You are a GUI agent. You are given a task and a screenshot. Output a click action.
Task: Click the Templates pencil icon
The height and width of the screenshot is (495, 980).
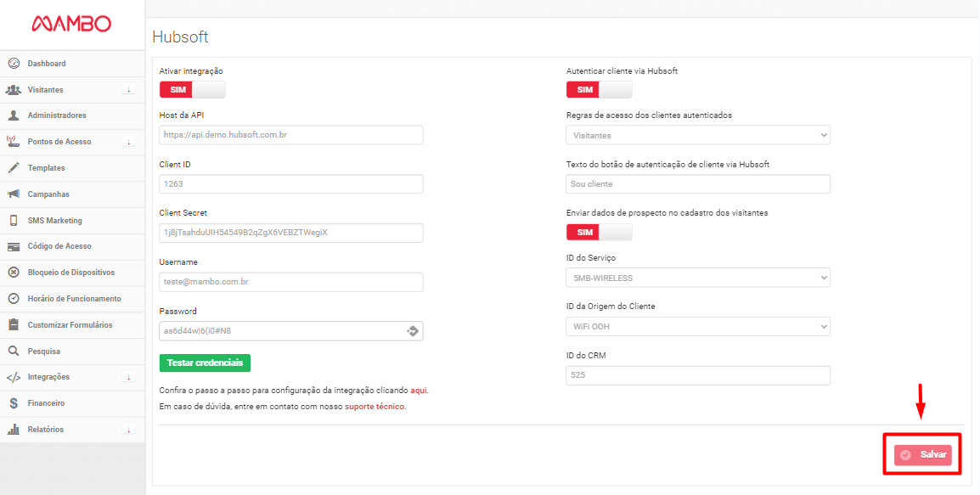[x=13, y=168]
